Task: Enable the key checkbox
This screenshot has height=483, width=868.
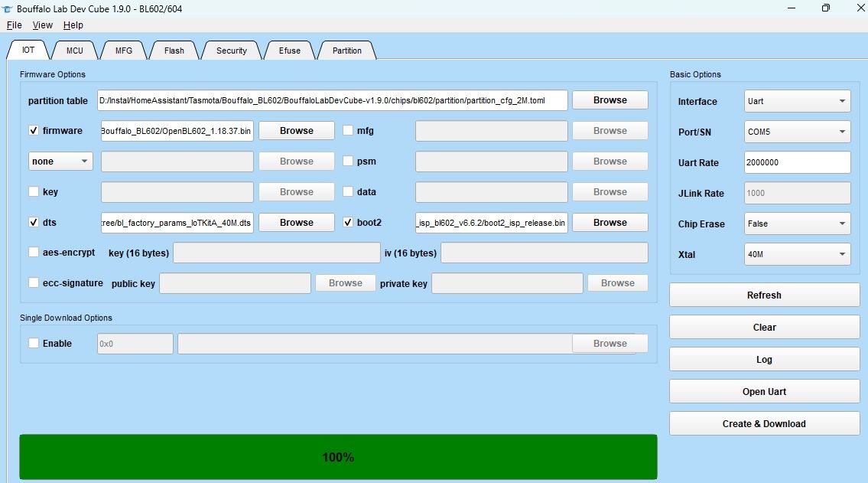Action: click(x=34, y=191)
